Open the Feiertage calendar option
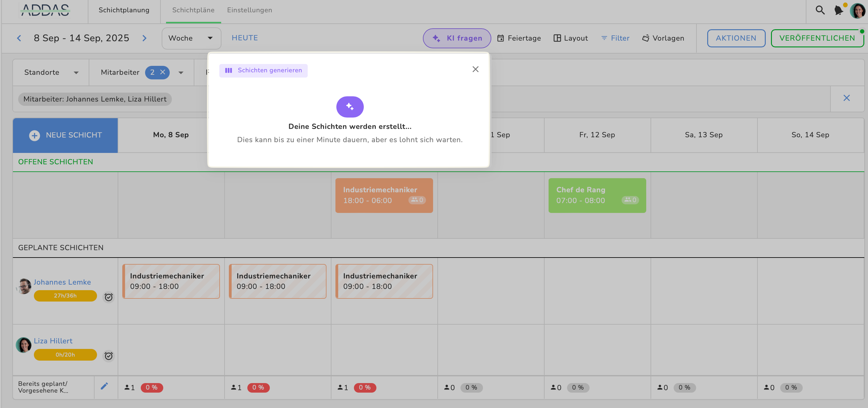The width and height of the screenshot is (868, 408). click(x=519, y=38)
